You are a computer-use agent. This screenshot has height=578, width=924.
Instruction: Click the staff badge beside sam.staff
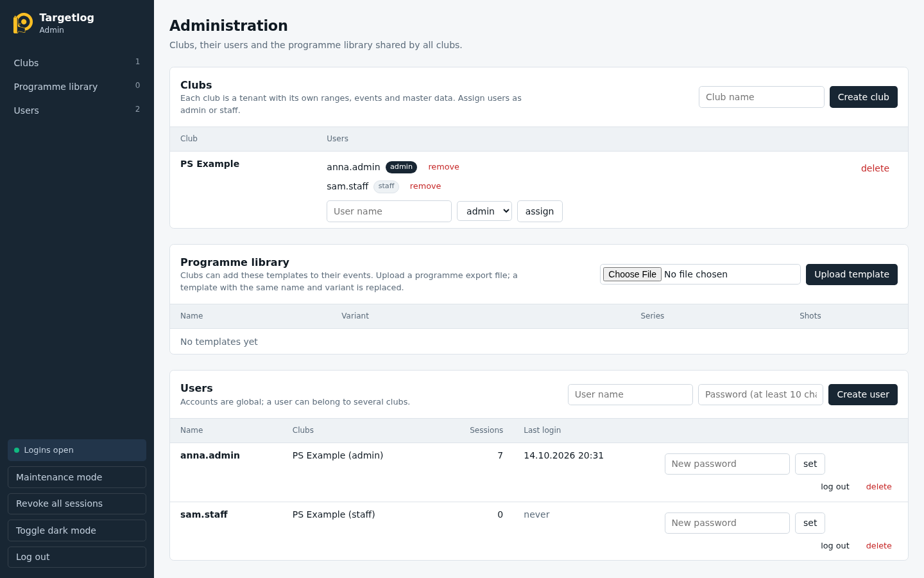[x=386, y=186]
